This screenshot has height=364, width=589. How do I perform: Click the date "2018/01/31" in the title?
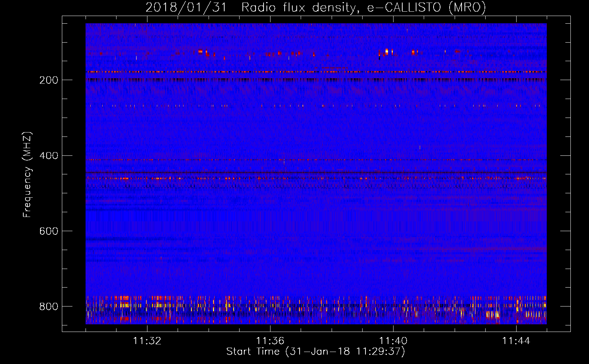186,7
